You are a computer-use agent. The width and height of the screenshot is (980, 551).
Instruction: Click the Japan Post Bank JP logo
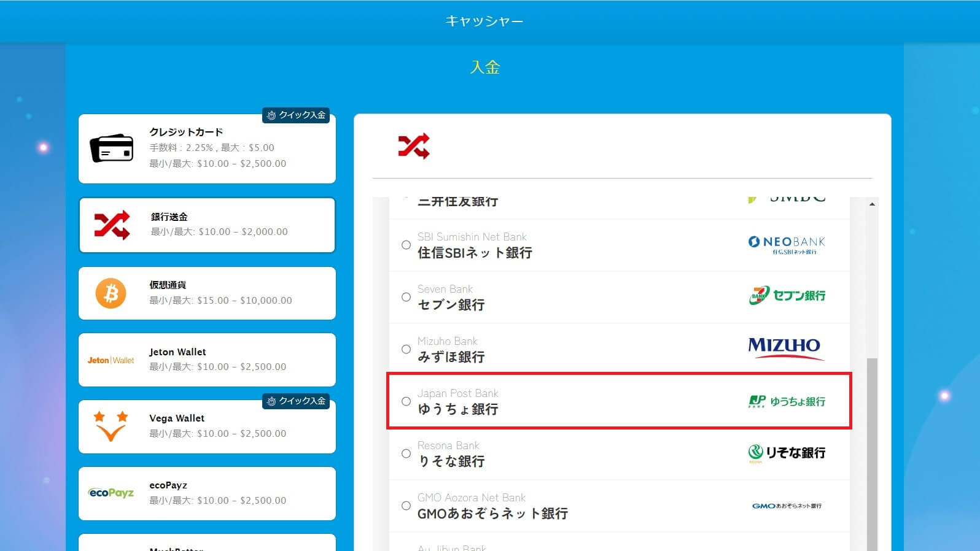click(x=787, y=401)
